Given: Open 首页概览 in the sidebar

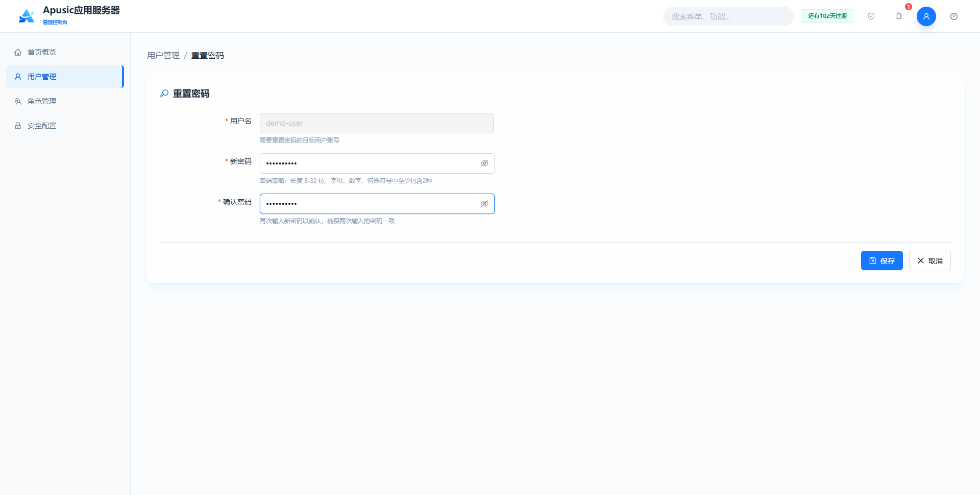Looking at the screenshot, I should [x=65, y=52].
